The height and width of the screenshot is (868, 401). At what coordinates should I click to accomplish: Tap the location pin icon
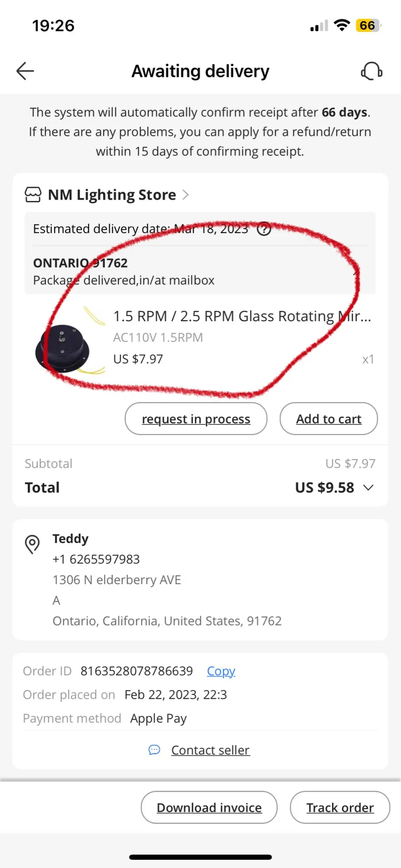(x=33, y=544)
